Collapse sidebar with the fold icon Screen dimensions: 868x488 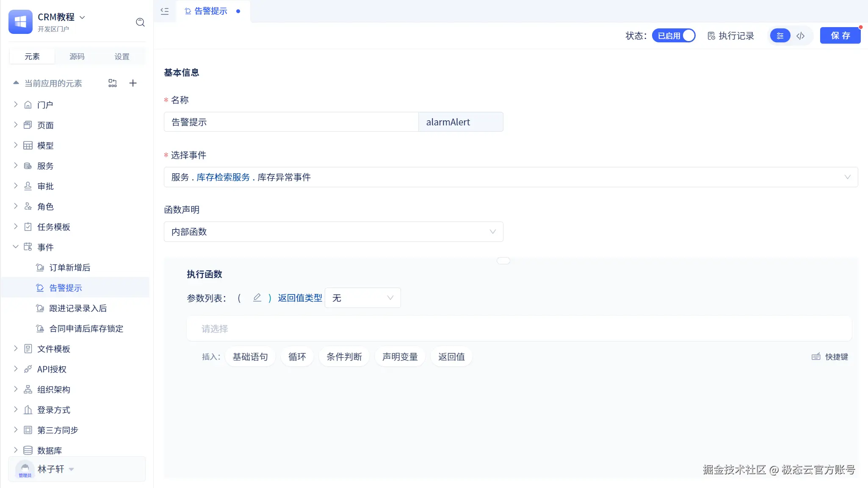pyautogui.click(x=165, y=11)
